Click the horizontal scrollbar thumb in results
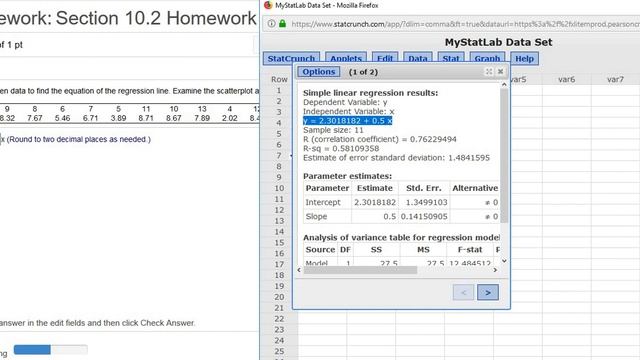The image size is (640, 360). point(360,270)
